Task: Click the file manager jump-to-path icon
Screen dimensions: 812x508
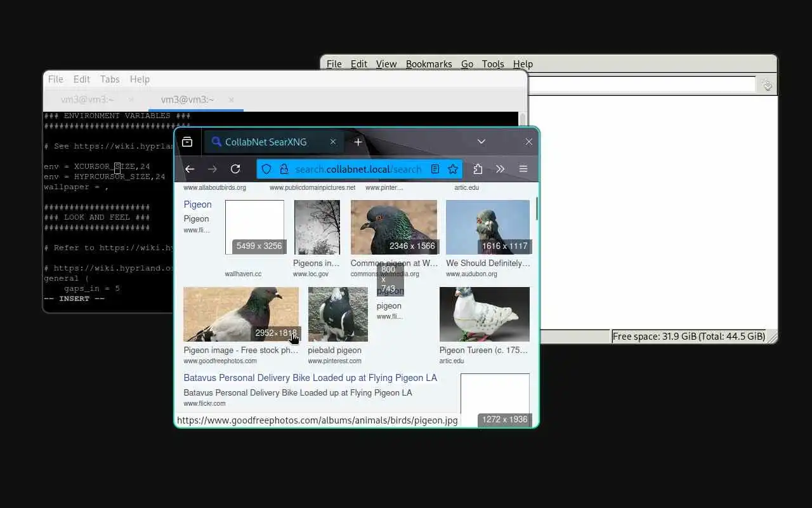Action: (767, 85)
